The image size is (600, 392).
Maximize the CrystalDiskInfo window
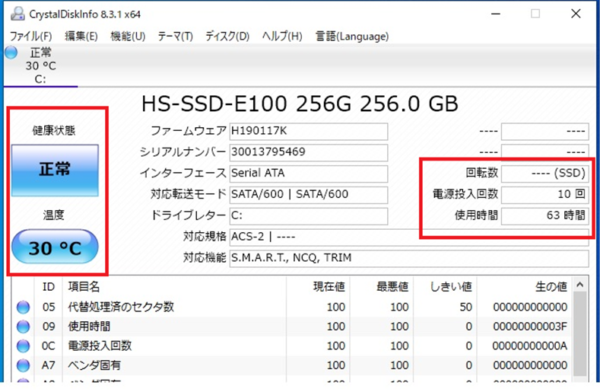[535, 14]
